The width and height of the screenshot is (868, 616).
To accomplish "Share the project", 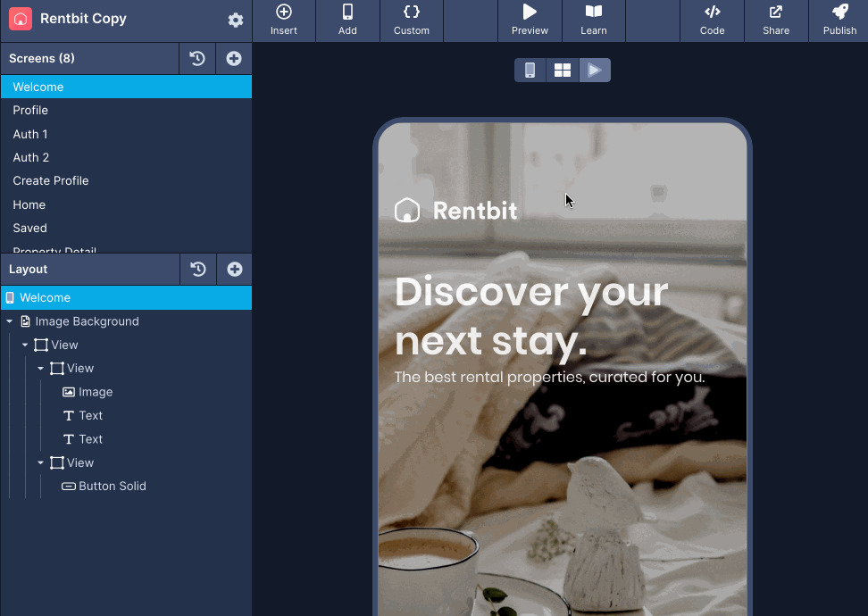I will pos(776,21).
